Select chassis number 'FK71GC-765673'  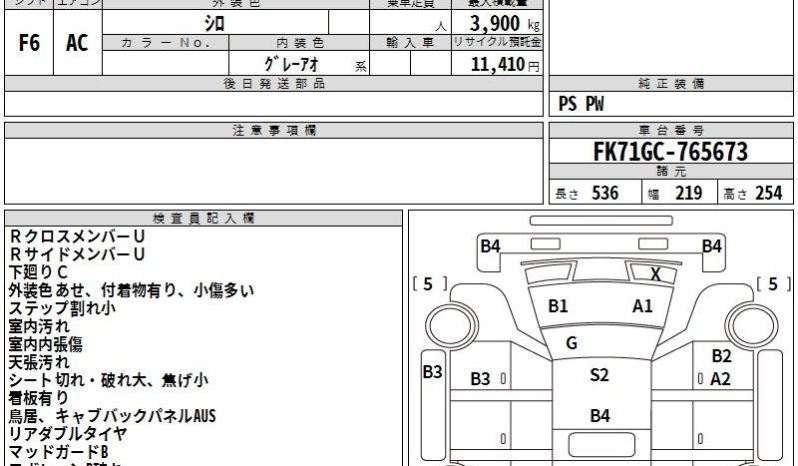click(670, 152)
